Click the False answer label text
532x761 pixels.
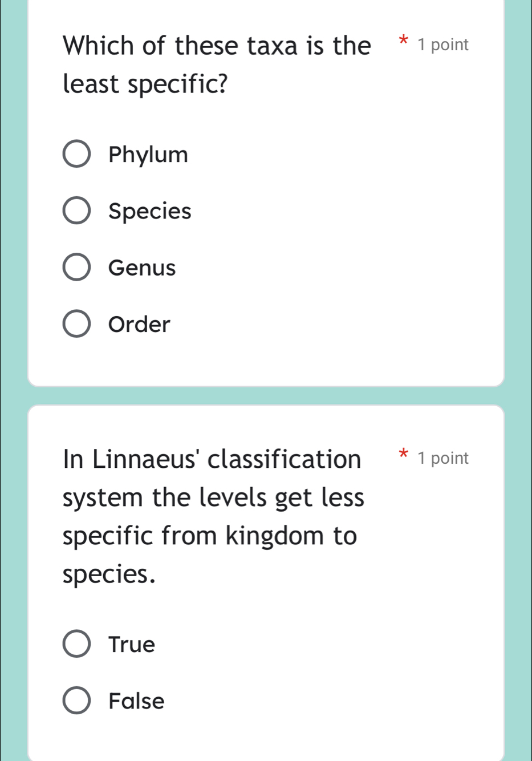pos(136,701)
